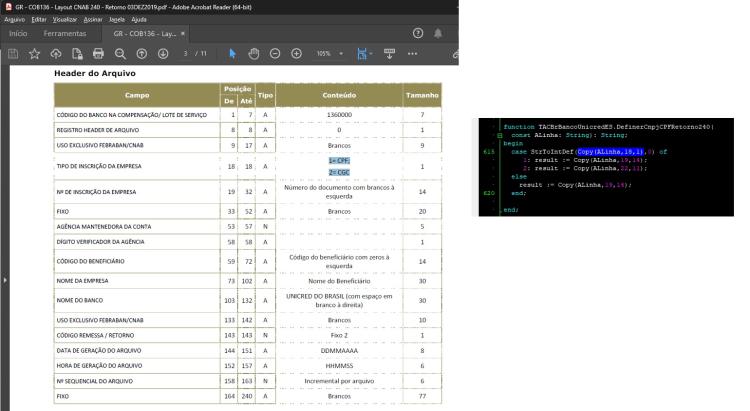Open the Assinar menu
The width and height of the screenshot is (750, 411).
point(93,20)
